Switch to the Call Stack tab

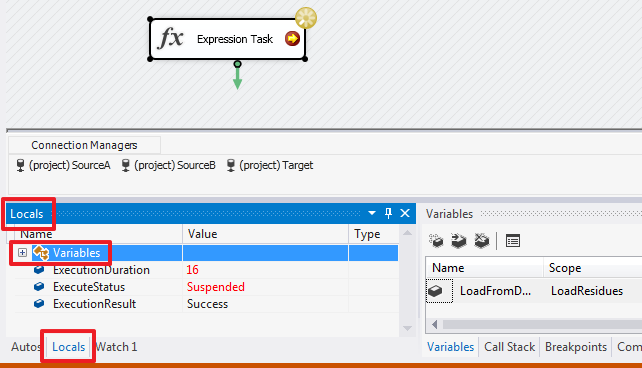click(x=509, y=347)
